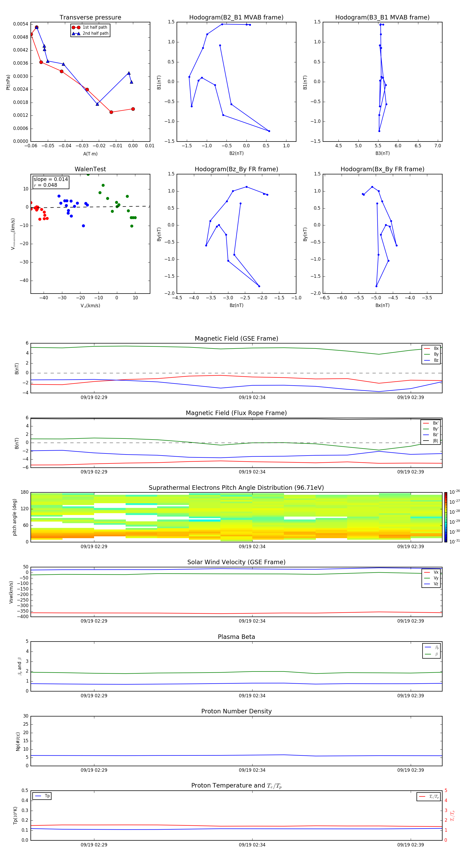The image size is (473, 868).
Task: Click the "Proton Number Density" title
Action: click(236, 711)
